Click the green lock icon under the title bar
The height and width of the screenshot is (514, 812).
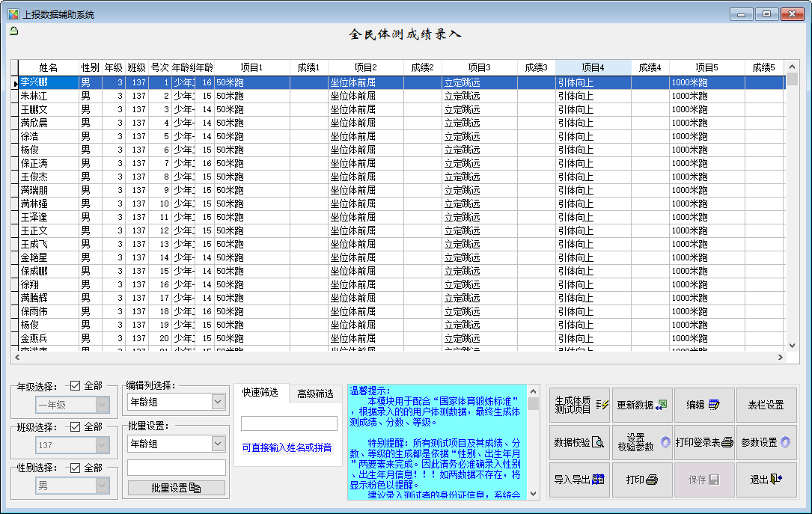[14, 31]
